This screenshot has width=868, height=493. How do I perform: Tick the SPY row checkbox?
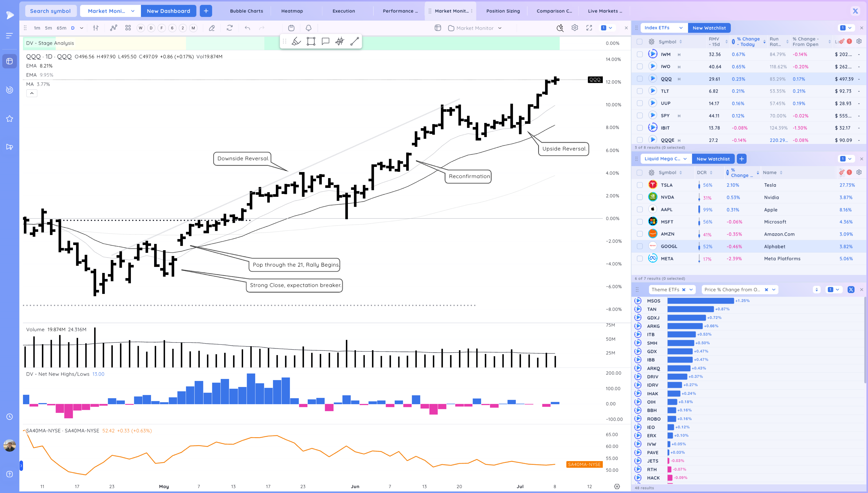point(639,116)
